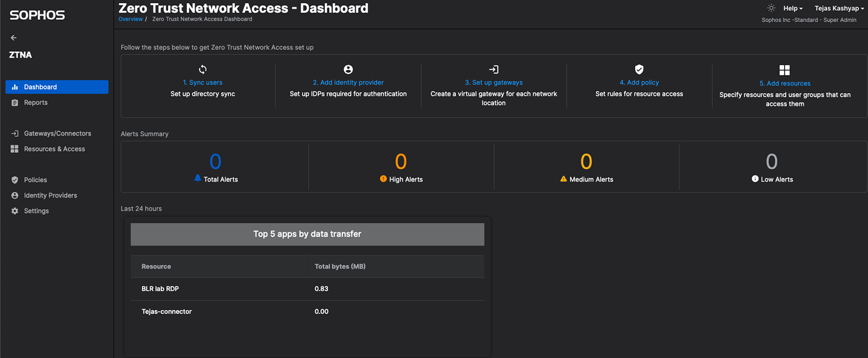Click the Add policy shield icon

pos(639,69)
